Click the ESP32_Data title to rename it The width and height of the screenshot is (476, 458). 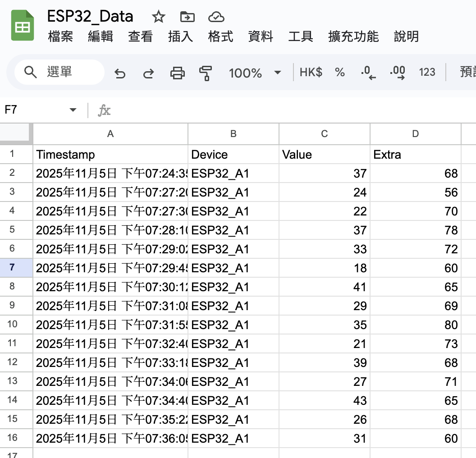point(90,17)
